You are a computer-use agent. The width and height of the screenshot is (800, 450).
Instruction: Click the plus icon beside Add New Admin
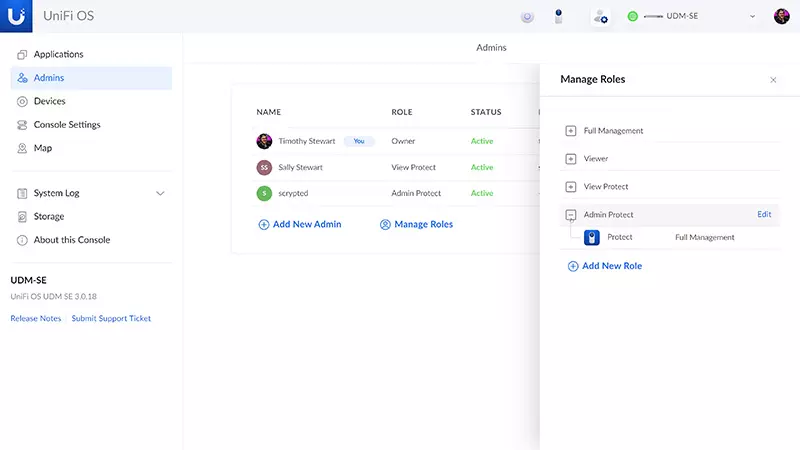[264, 224]
